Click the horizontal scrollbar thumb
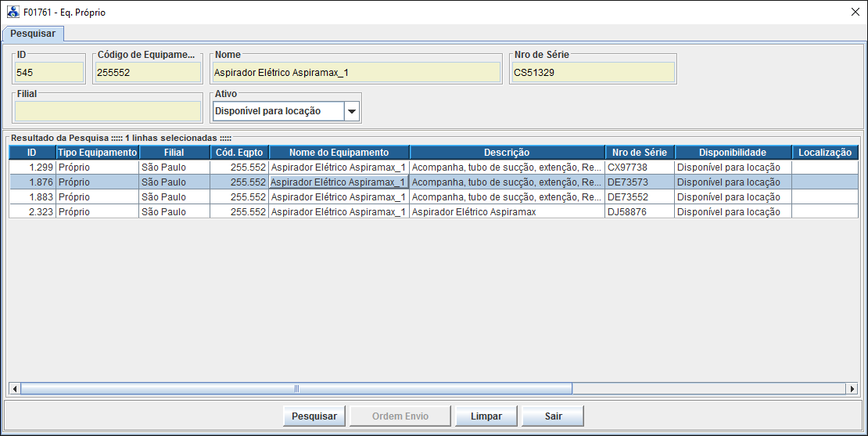 (296, 388)
